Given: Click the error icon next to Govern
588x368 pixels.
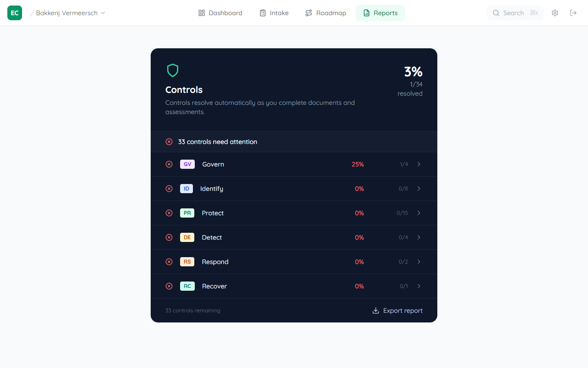Looking at the screenshot, I should pyautogui.click(x=169, y=164).
